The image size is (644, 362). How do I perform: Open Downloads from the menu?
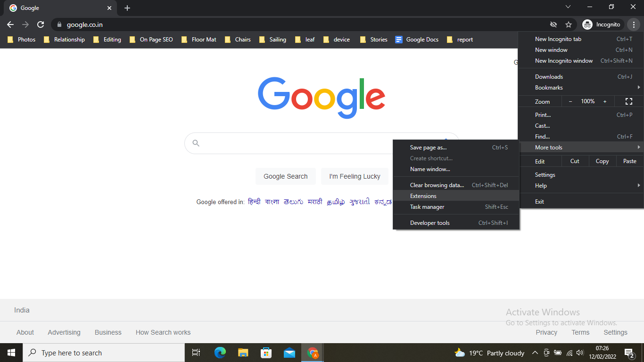coord(581,77)
